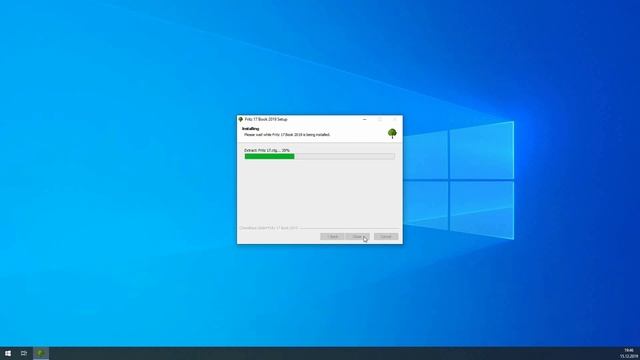Image resolution: width=640 pixels, height=360 pixels.
Task: Open Task View from the taskbar
Action: 24,353
